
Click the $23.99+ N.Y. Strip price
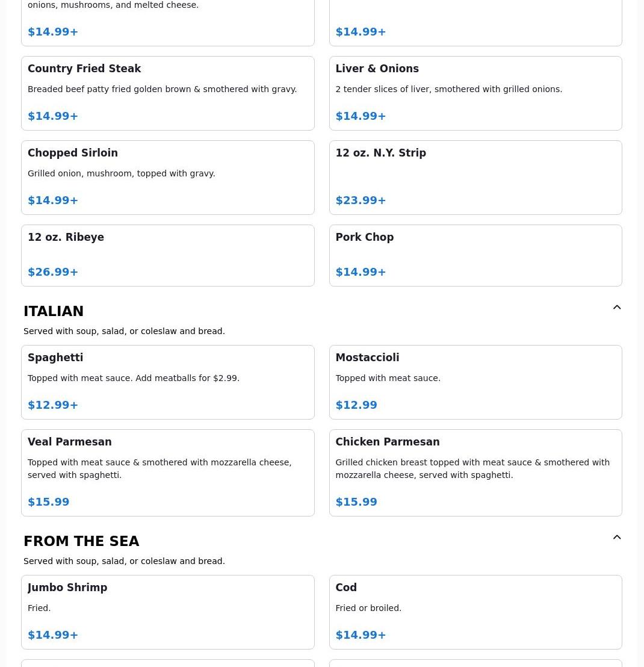click(361, 200)
